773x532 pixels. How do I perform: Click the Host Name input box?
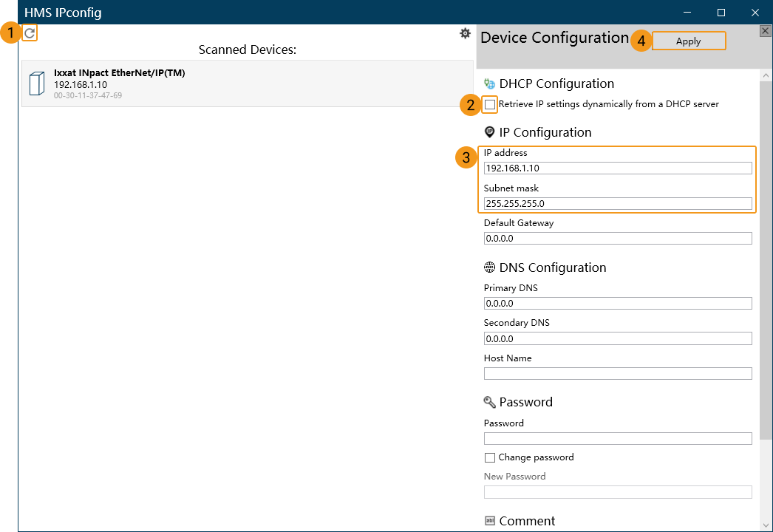(617, 374)
